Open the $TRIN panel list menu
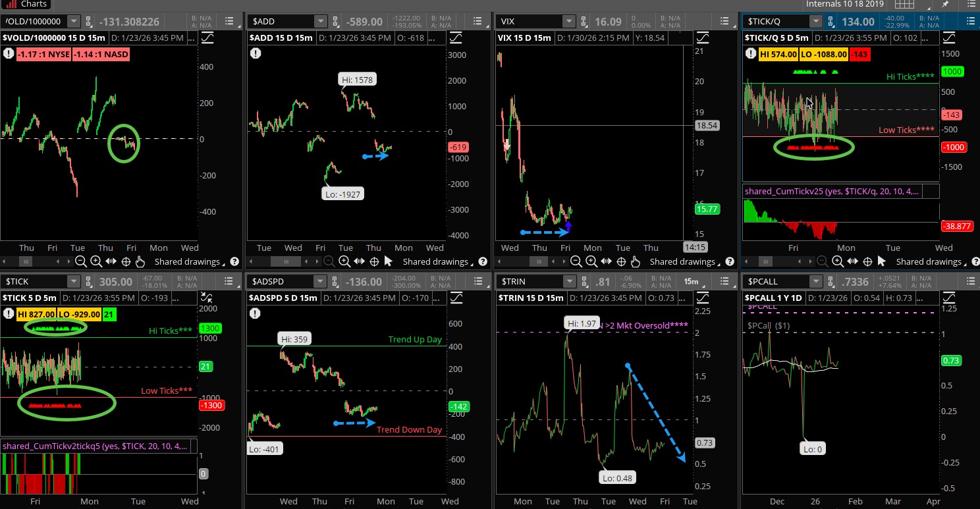980x509 pixels. point(724,281)
